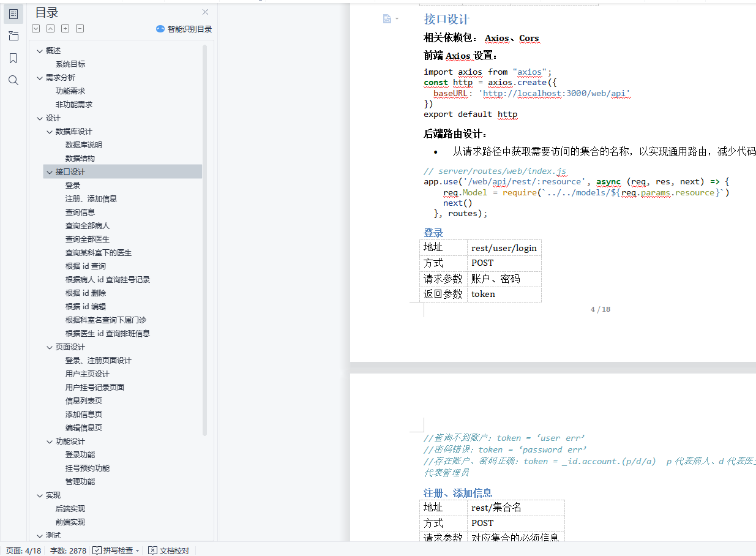Jump to 信息列表页 in outline
This screenshot has height=556, width=756.
click(x=84, y=401)
